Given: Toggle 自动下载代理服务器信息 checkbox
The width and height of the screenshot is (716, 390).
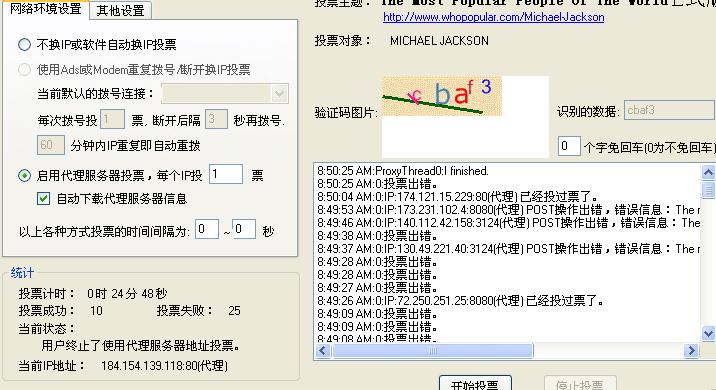Looking at the screenshot, I should 43,199.
